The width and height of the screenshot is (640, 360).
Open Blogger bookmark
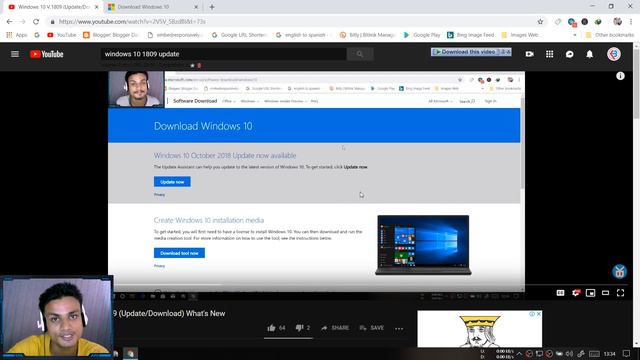tap(111, 35)
